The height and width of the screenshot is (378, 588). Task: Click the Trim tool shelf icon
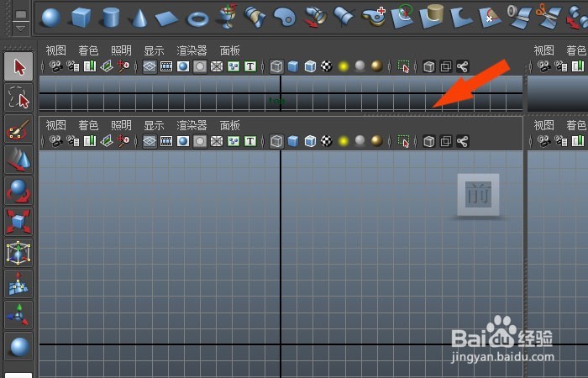tap(461, 18)
